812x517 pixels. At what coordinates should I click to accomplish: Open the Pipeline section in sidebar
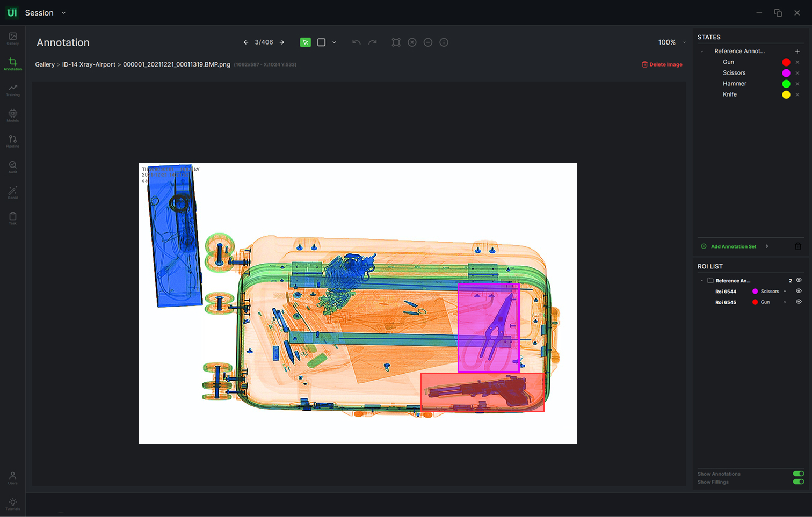pyautogui.click(x=13, y=141)
